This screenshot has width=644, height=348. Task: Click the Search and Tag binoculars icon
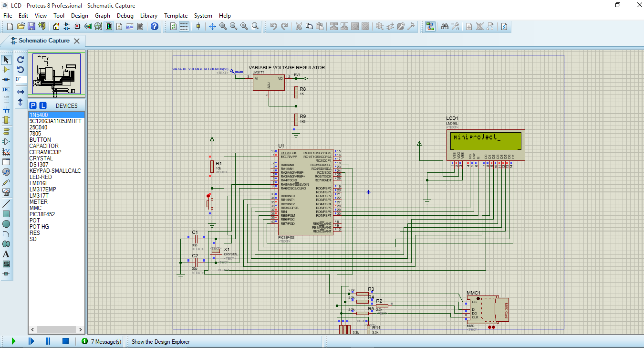[445, 26]
